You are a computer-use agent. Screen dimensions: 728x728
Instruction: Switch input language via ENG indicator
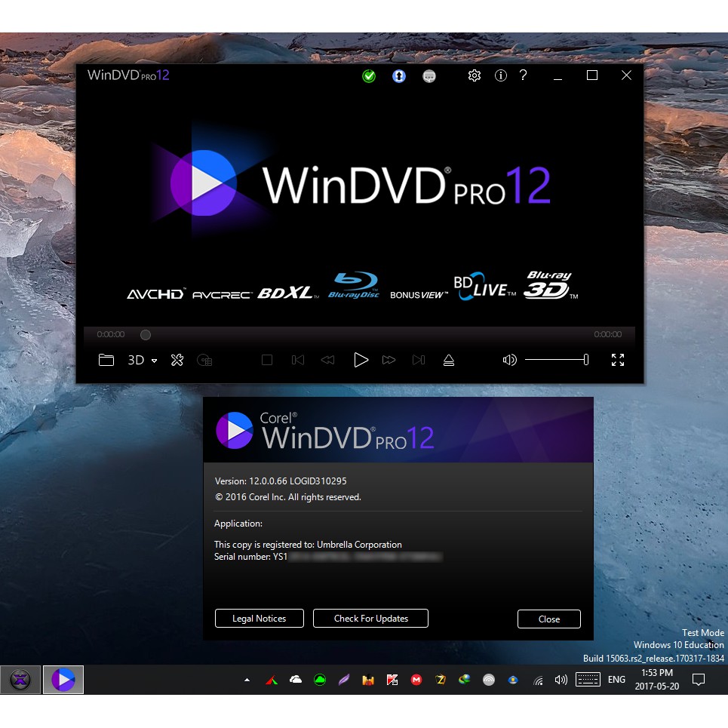click(x=616, y=680)
